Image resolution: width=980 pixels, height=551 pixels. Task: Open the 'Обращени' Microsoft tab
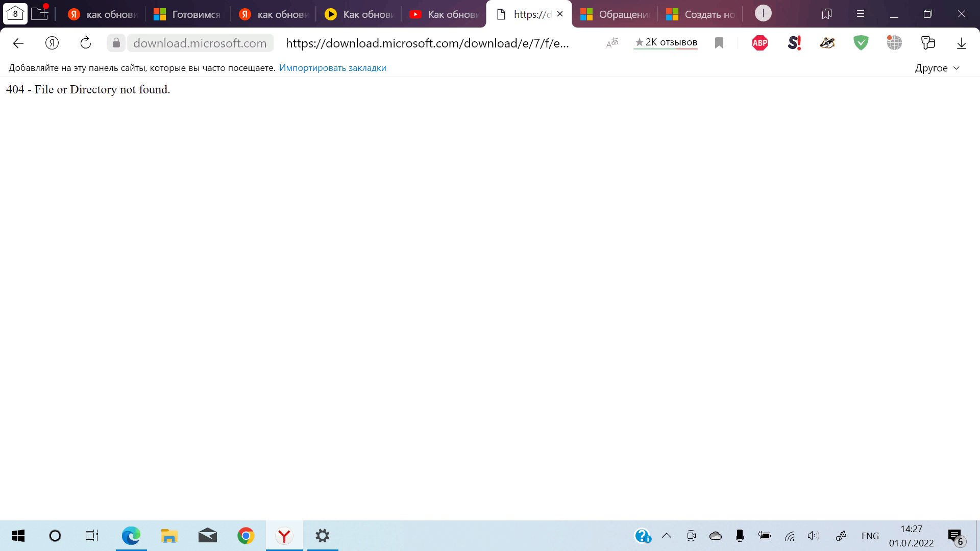pos(616,14)
